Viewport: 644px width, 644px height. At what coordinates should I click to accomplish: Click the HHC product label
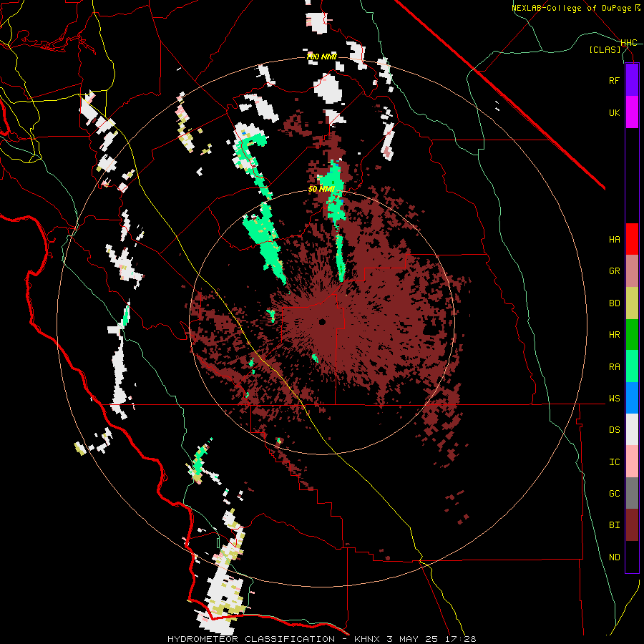[628, 43]
